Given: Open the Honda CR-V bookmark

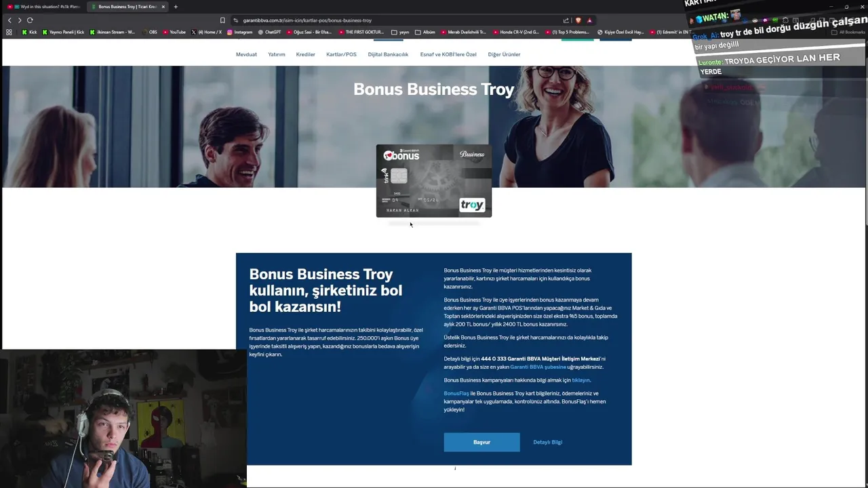Looking at the screenshot, I should click(x=516, y=32).
